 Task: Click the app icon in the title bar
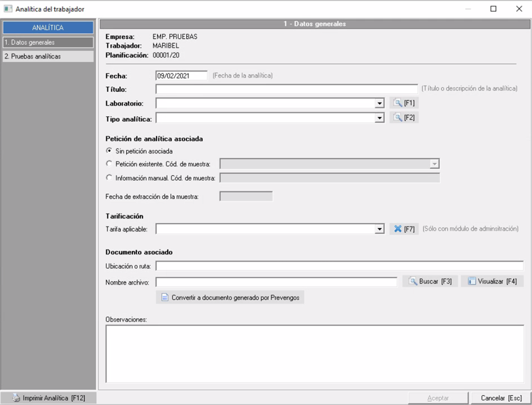(8, 9)
